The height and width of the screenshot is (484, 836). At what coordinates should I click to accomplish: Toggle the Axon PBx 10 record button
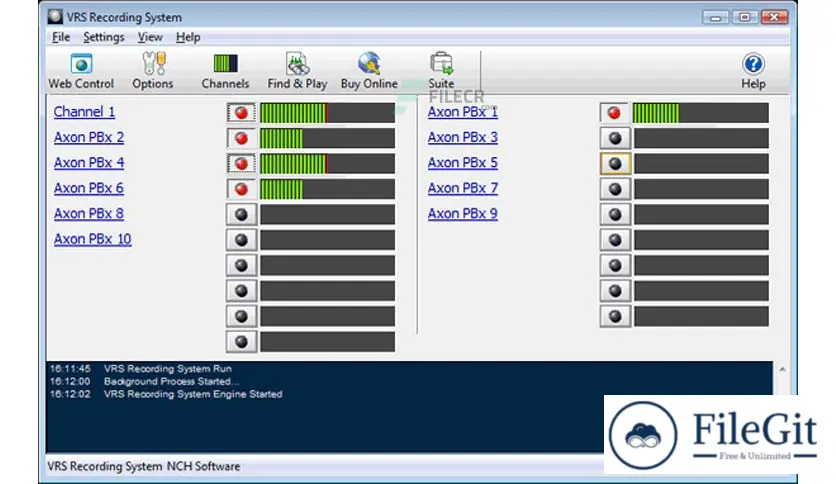[241, 240]
